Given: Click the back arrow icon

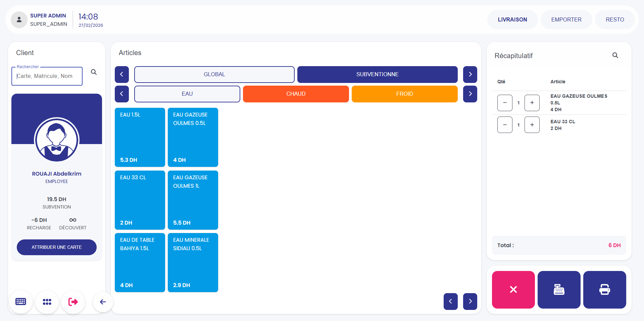Looking at the screenshot, I should click(x=103, y=302).
